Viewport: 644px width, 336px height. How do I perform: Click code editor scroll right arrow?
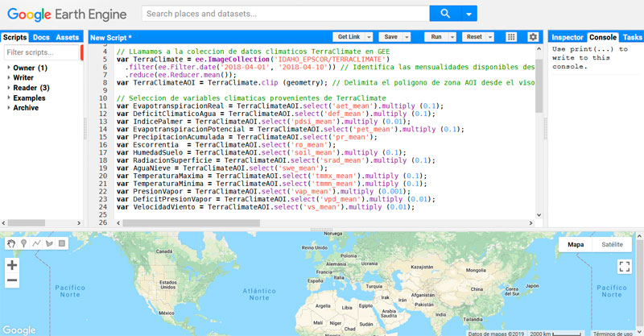[x=530, y=223]
